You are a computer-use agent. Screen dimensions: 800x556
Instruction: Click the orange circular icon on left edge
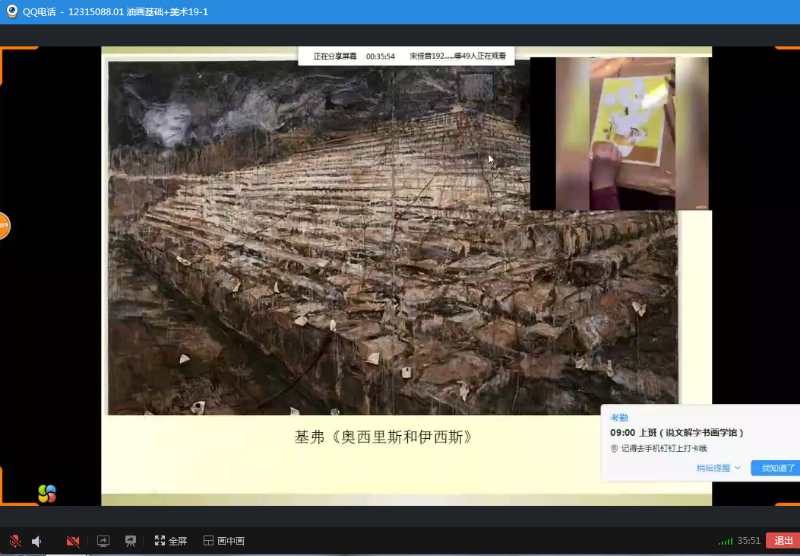click(x=4, y=225)
